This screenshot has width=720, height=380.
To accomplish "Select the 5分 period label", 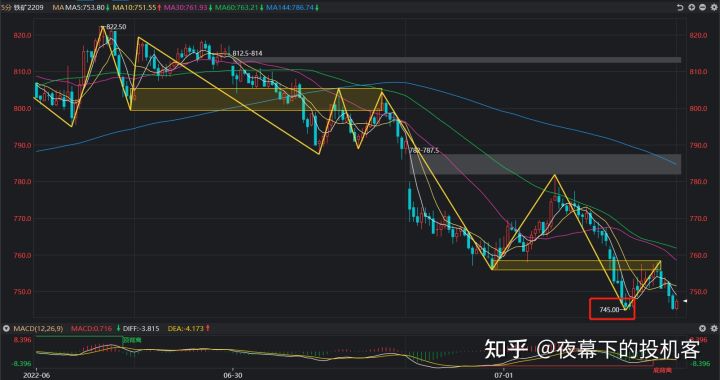I will pos(6,8).
